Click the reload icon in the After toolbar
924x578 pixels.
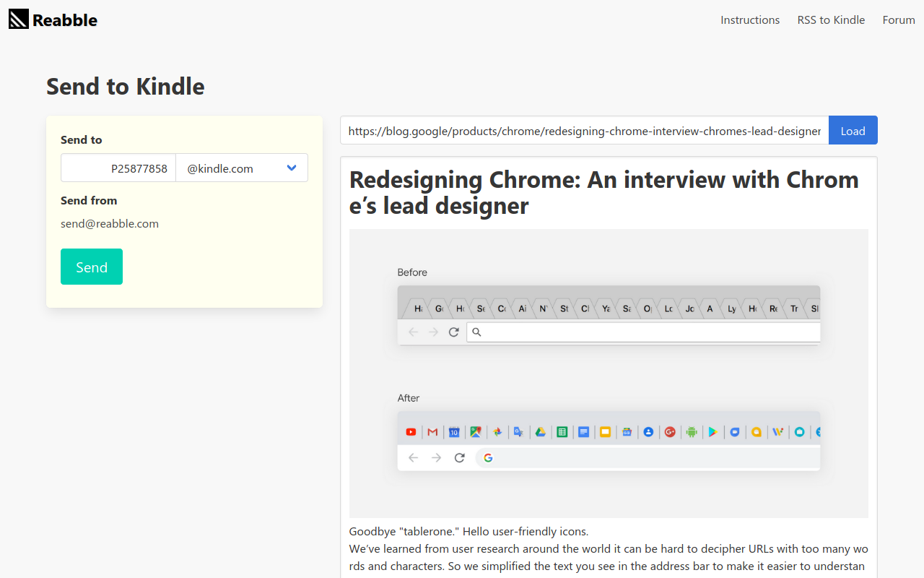click(x=459, y=457)
